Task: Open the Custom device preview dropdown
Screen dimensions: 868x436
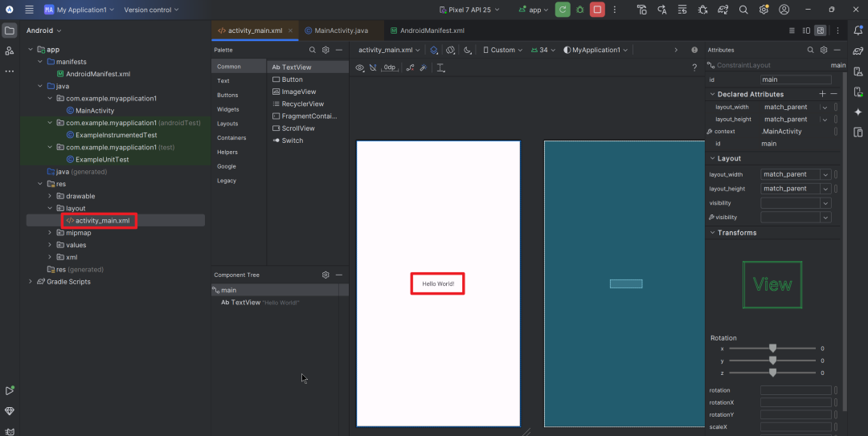Action: pyautogui.click(x=502, y=50)
